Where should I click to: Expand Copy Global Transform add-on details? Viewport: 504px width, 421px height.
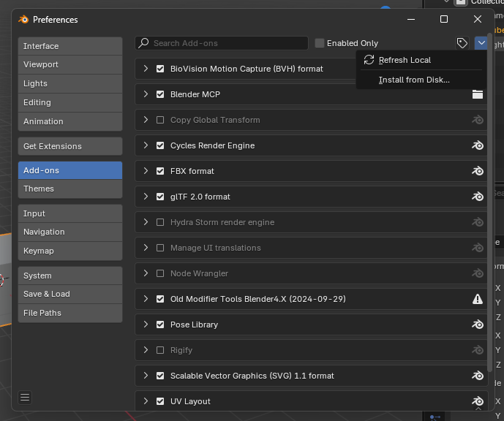[146, 120]
